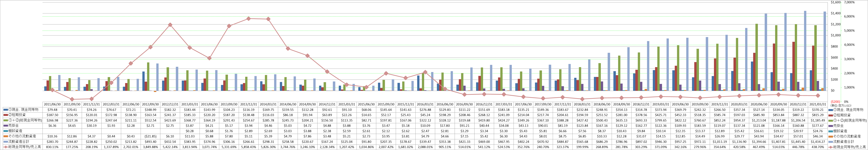Select short-term investment $14.65 under 2015/06/30
868x150 pixels.
(367, 115)
